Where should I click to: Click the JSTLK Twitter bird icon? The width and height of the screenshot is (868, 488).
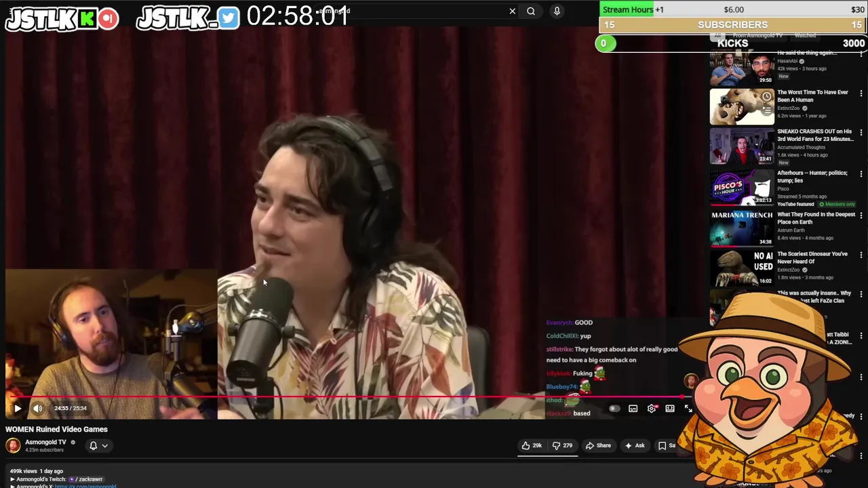coord(229,18)
